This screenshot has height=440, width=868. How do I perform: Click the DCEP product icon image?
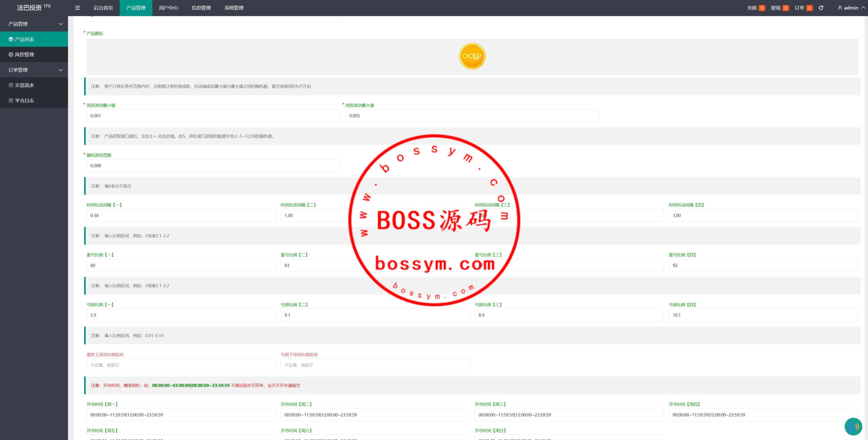[x=472, y=56]
